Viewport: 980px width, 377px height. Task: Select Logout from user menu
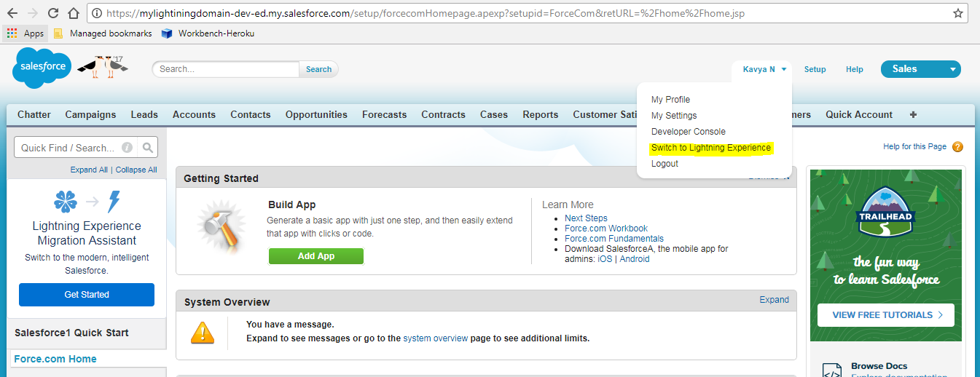click(665, 164)
